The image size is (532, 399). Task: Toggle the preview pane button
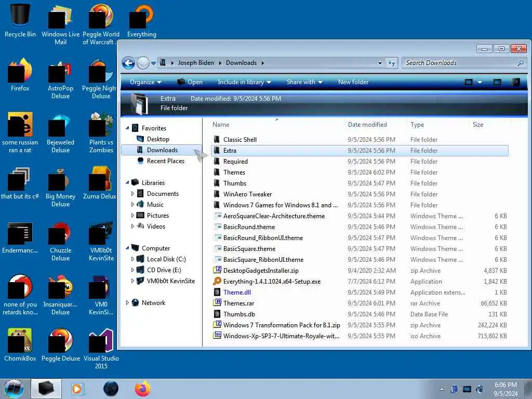pyautogui.click(x=497, y=82)
